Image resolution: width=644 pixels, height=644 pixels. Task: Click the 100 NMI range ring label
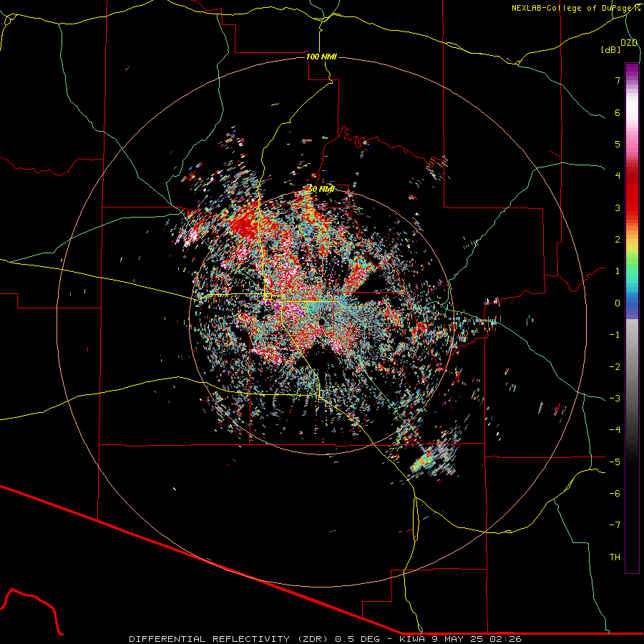point(321,57)
